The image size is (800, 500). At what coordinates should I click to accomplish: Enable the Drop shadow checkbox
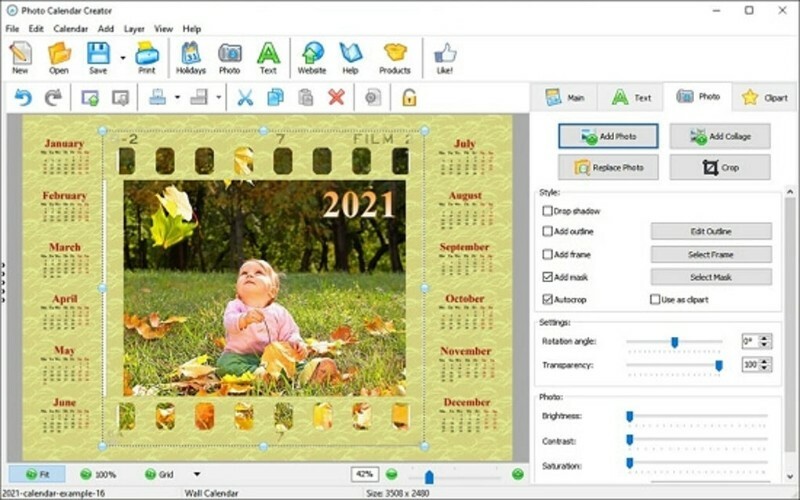[x=547, y=211]
